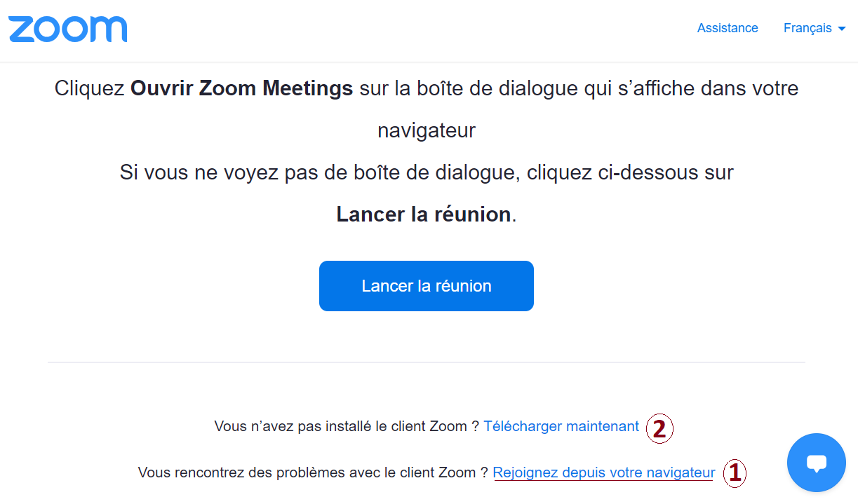The image size is (858, 504).
Task: Click the phrase cliquez ci-dessous sur
Action: [x=630, y=172]
